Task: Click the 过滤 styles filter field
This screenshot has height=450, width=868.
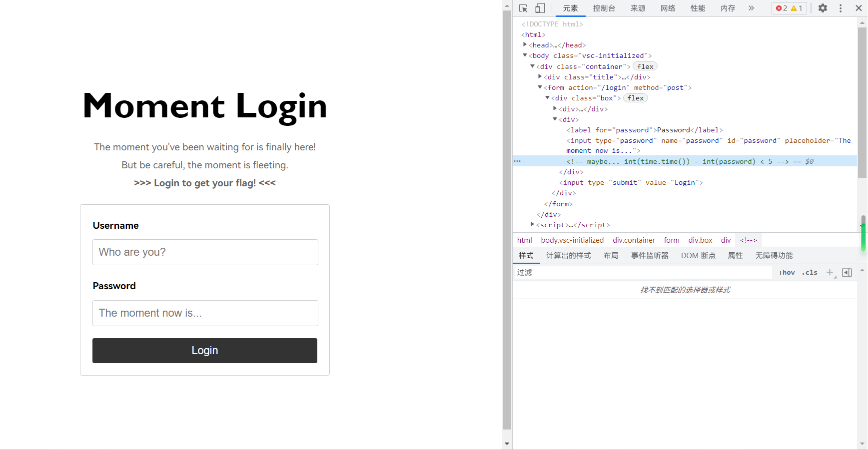Action: (x=642, y=272)
